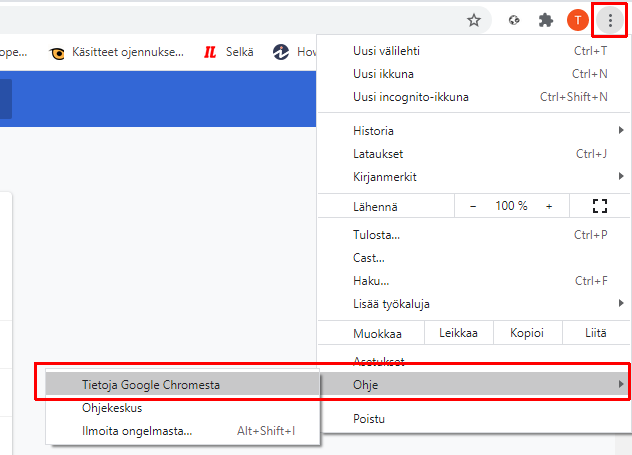Click the orange profile avatar icon
Viewport: 632px width, 455px height.
coord(576,19)
